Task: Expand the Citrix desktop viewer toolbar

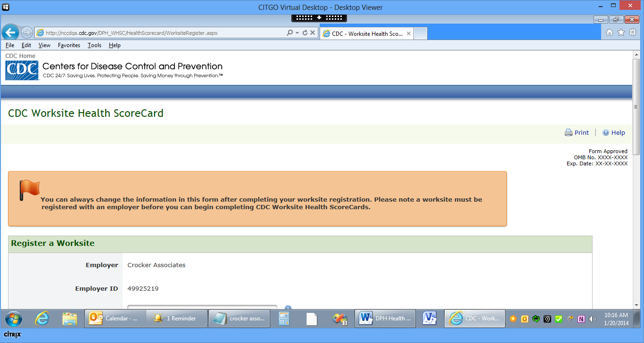Action: tap(319, 17)
